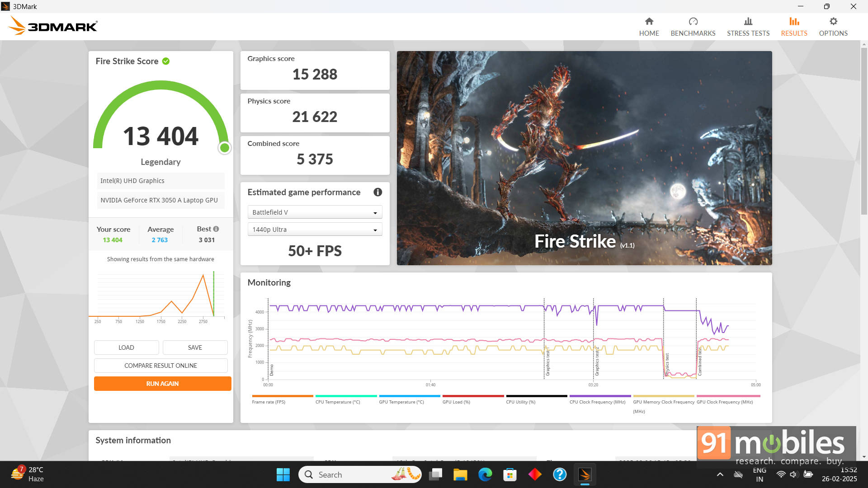The image size is (868, 488).
Task: Click the 3DMark logo
Action: (53, 26)
